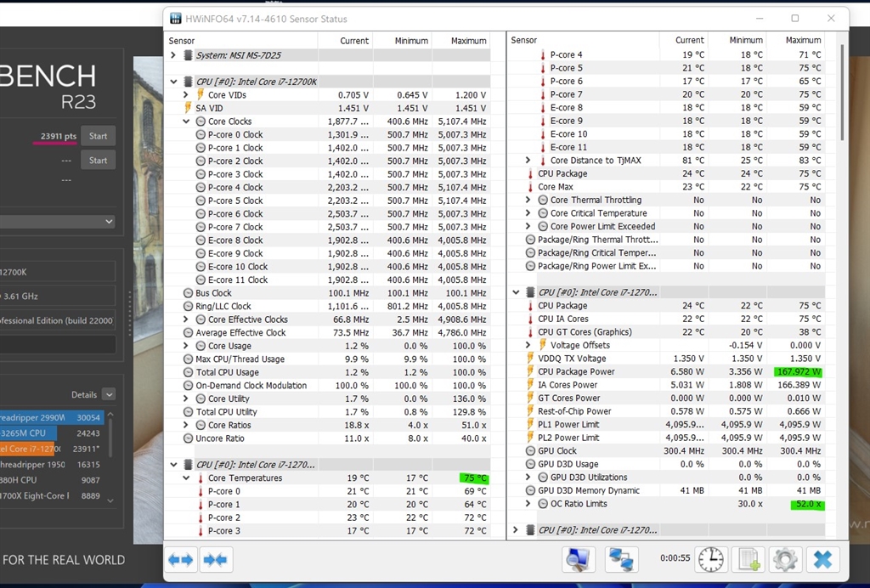870x588 pixels.
Task: Click the thermometer icon beside E-core 11 temperature
Action: (x=543, y=147)
